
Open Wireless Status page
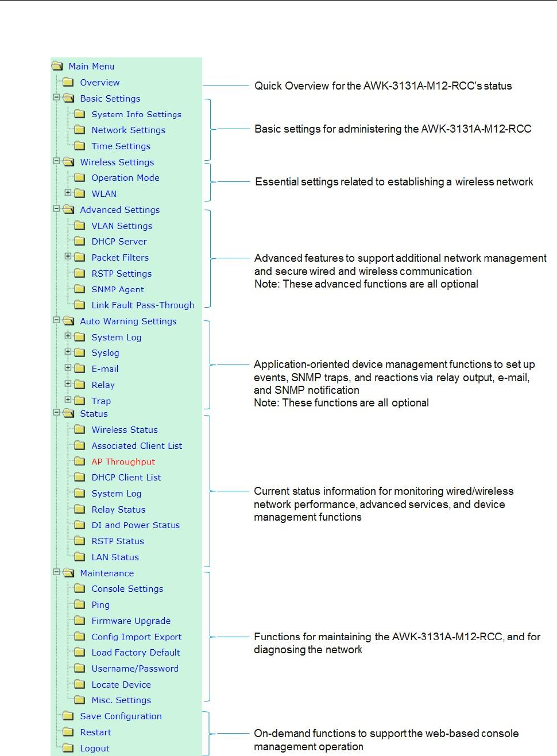[x=125, y=430]
